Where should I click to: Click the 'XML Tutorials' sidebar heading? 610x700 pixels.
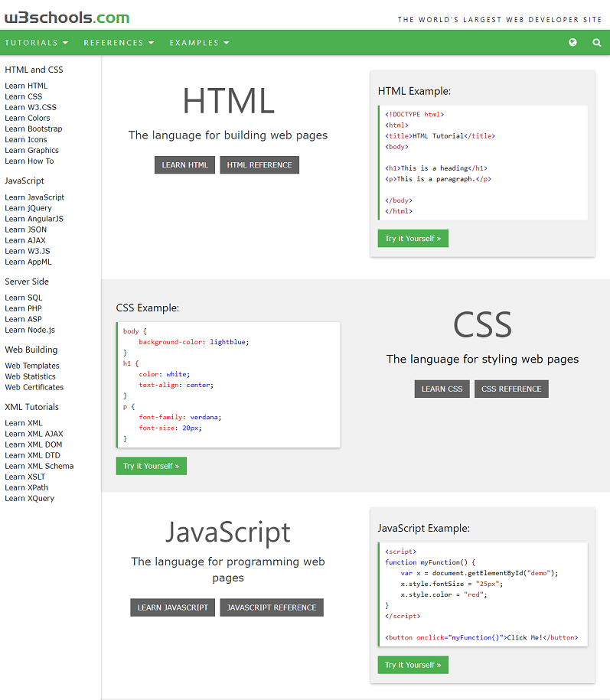coord(31,407)
